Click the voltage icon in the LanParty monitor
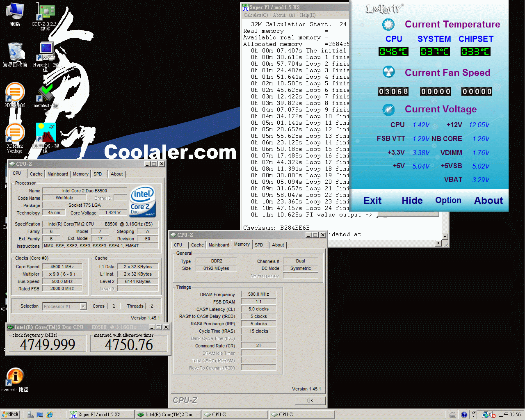The image size is (525, 420). click(x=388, y=110)
